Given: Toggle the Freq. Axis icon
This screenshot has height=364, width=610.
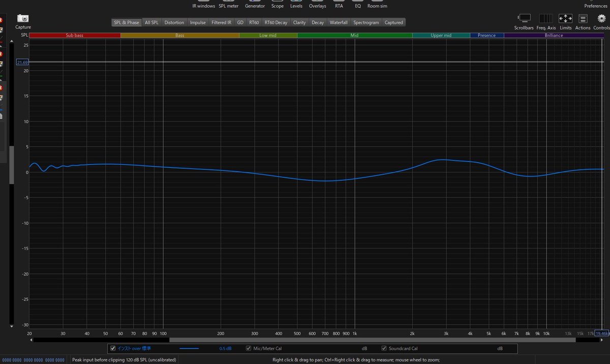Looking at the screenshot, I should coord(546,19).
